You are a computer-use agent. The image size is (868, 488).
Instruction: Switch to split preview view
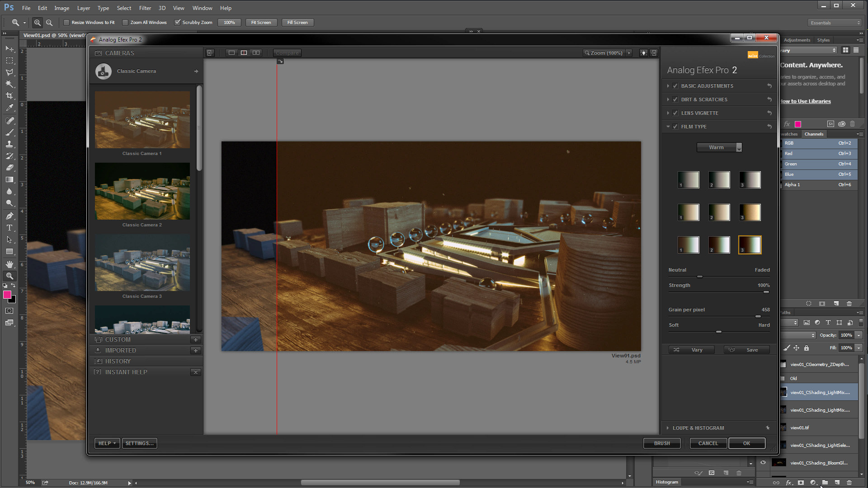pos(244,53)
